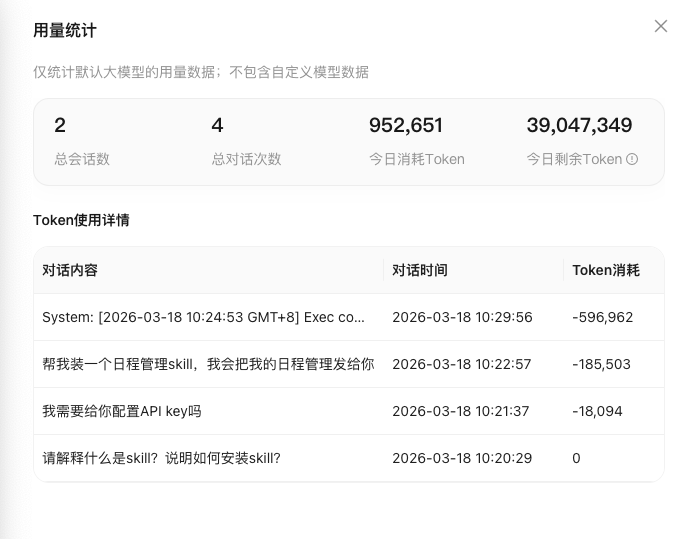The width and height of the screenshot is (675, 539).
Task: Click the -596,962 token consumption cell
Action: pos(602,317)
